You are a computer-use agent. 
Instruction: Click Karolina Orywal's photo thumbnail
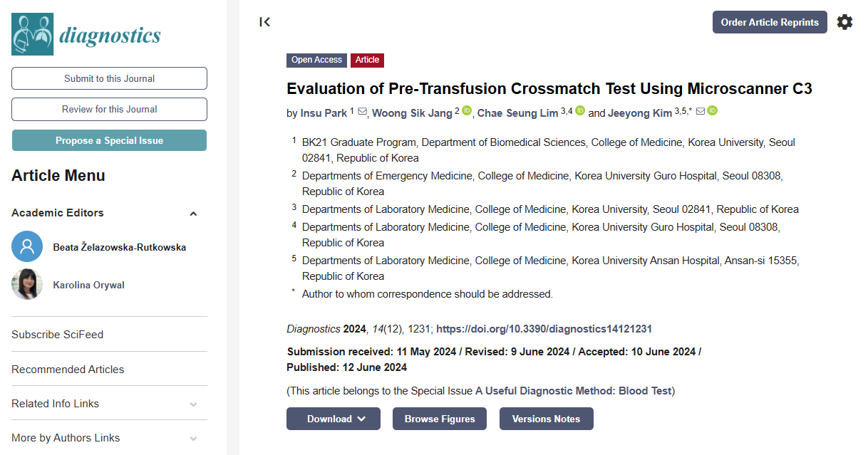(27, 284)
